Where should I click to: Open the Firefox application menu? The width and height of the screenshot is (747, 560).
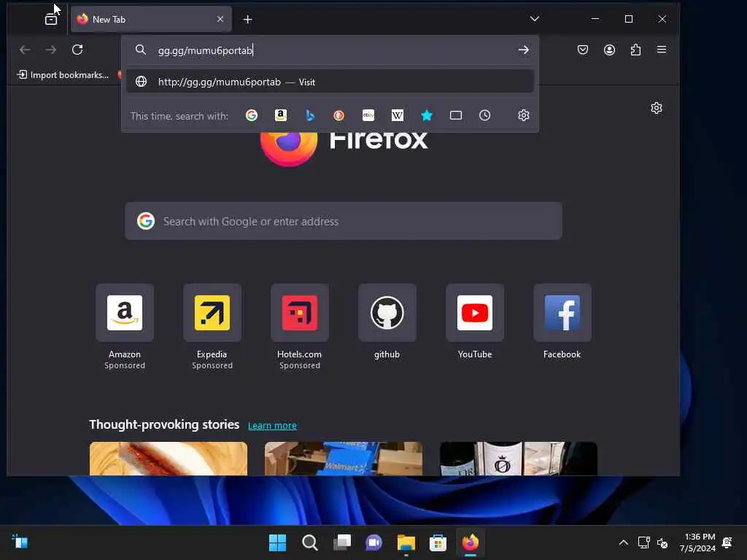(x=662, y=50)
